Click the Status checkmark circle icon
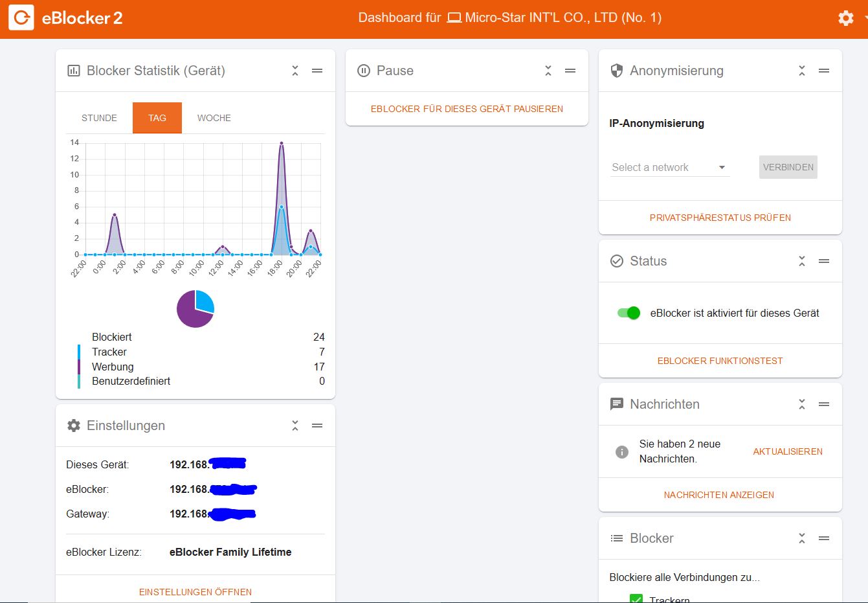The width and height of the screenshot is (868, 603). click(x=617, y=261)
